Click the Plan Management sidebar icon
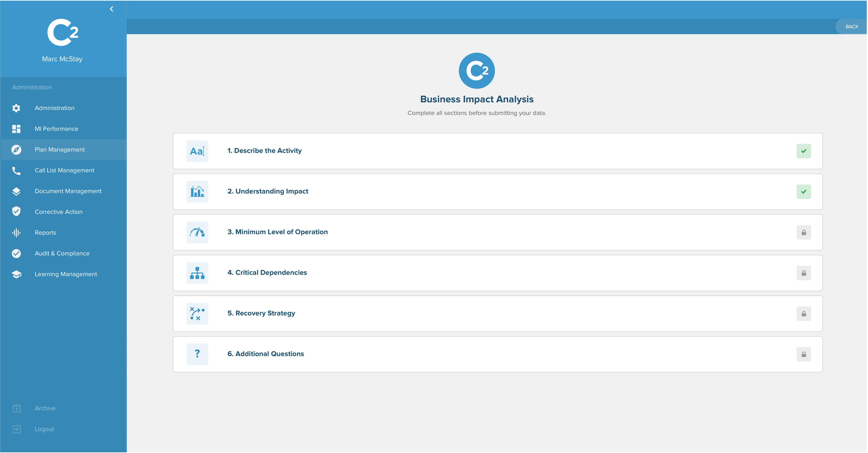 tap(16, 149)
